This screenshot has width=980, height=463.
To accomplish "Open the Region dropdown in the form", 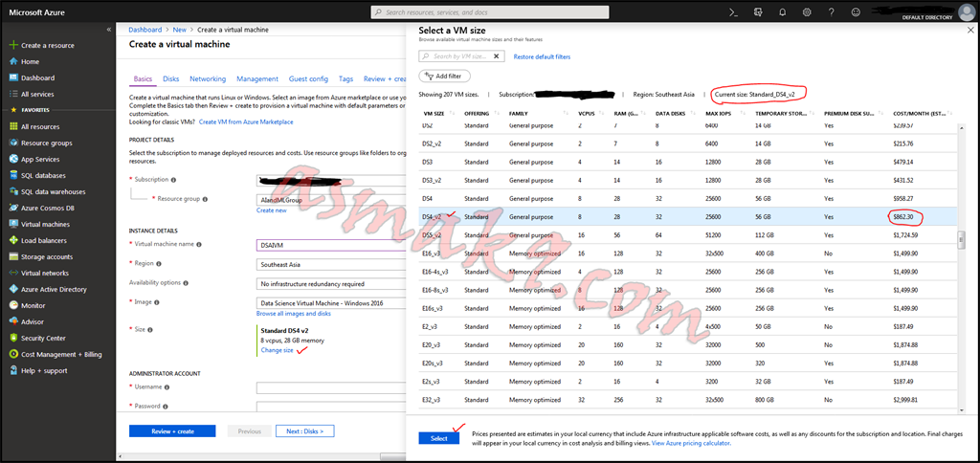I will (x=332, y=264).
